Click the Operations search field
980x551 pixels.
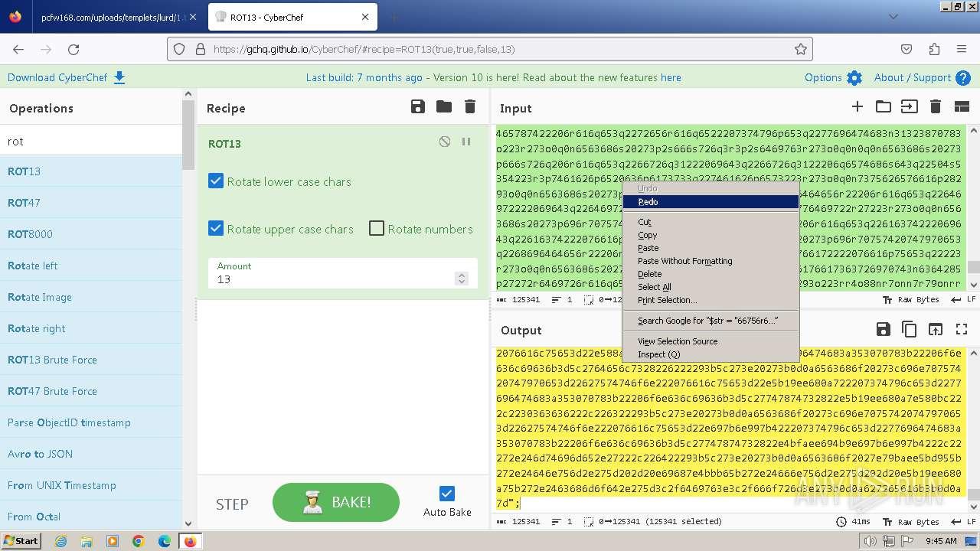click(91, 141)
